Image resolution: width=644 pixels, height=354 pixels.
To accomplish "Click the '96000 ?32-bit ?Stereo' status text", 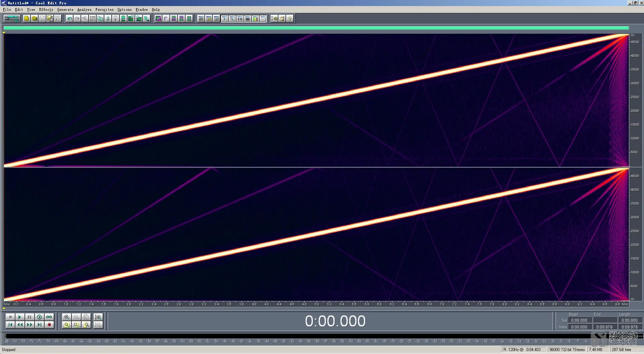I will coord(567,350).
